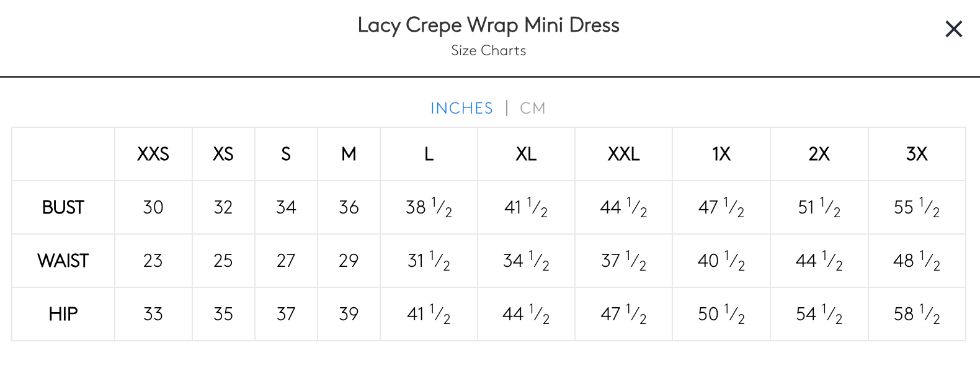This screenshot has width=980, height=391.
Task: Select the hip value 39 for size M
Action: (x=349, y=314)
